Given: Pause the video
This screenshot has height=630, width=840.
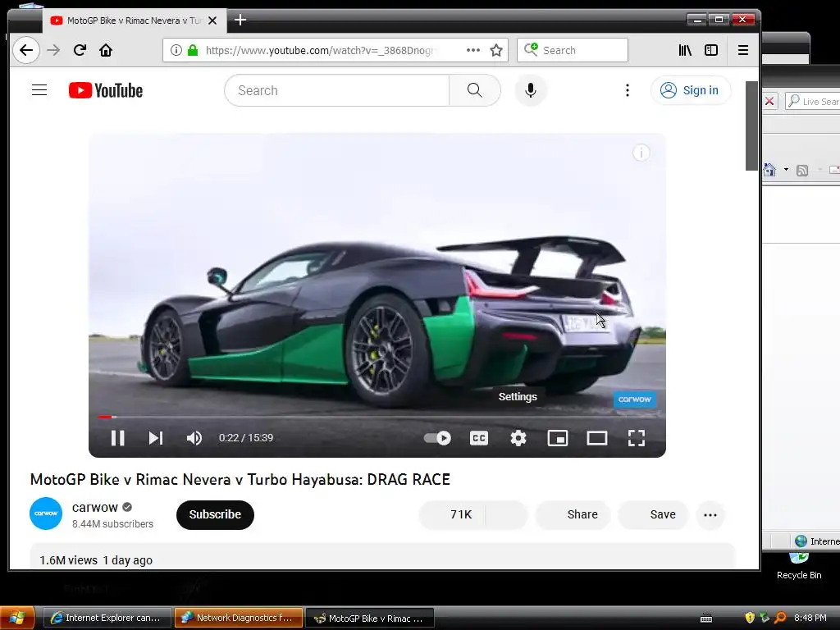Looking at the screenshot, I should pos(117,438).
